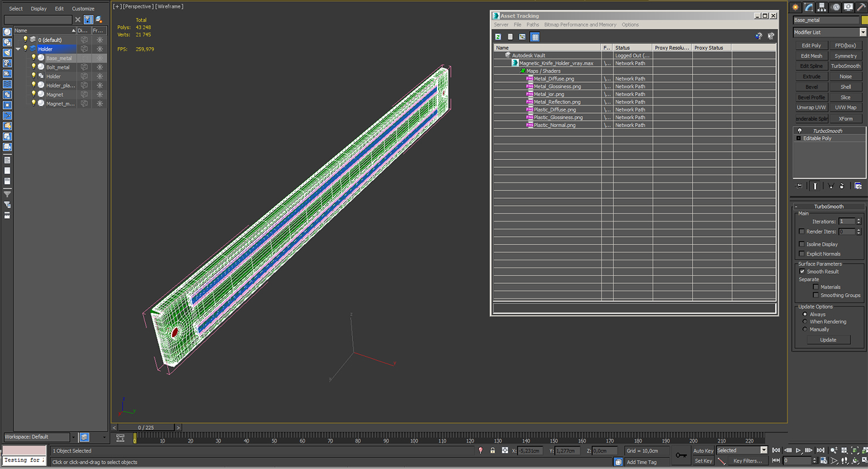Open the Utilities hammer tab
This screenshot has width=868, height=469.
(x=862, y=7)
